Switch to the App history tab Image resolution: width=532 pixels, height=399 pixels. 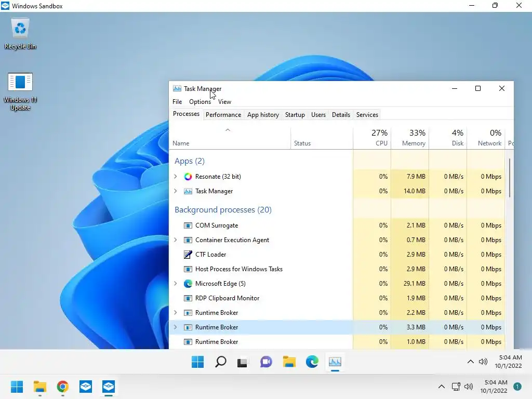263,115
